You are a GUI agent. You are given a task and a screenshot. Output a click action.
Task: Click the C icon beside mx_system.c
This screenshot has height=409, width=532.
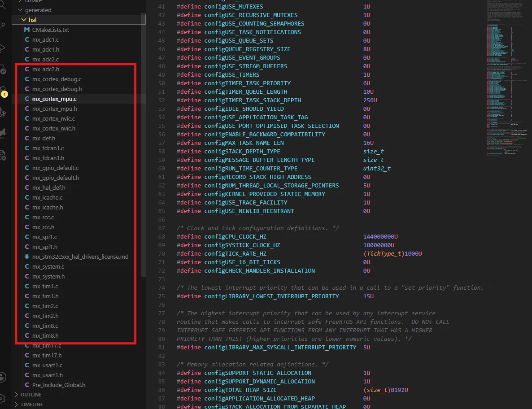[x=27, y=266]
